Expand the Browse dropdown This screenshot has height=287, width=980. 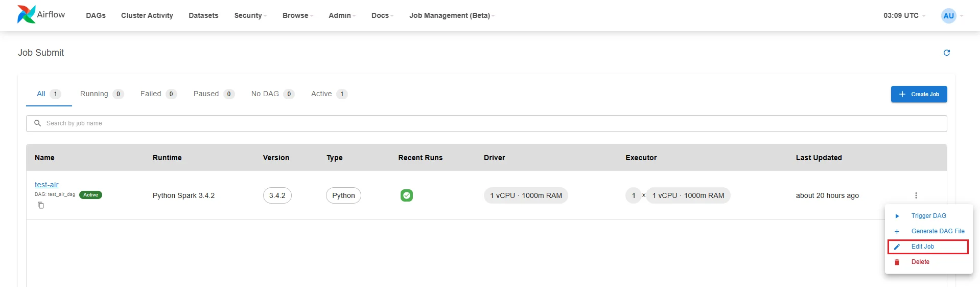coord(298,15)
